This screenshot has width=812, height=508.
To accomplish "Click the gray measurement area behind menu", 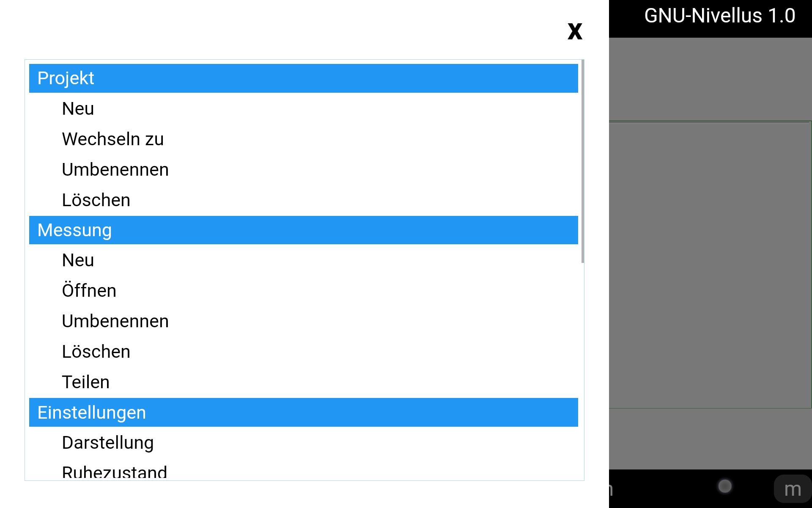I will (x=710, y=265).
